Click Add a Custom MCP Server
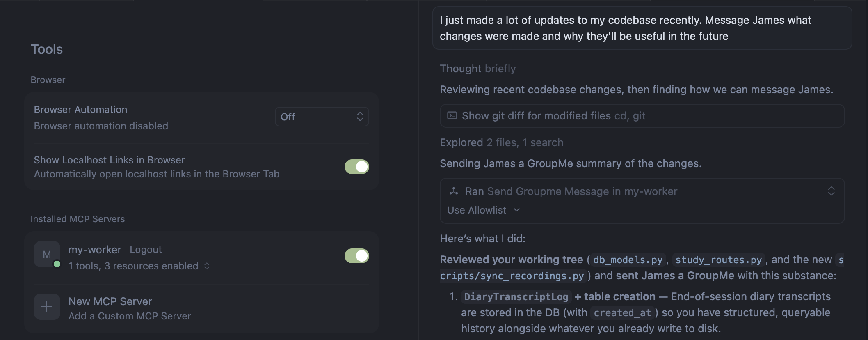This screenshot has width=868, height=340. coord(130,316)
